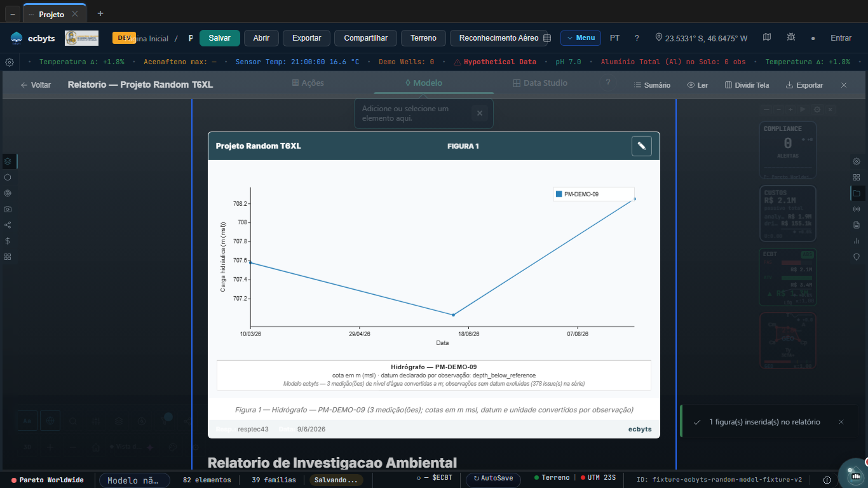This screenshot has height=488, width=868.
Task: Toggle the Sumário outline panel
Action: 652,85
